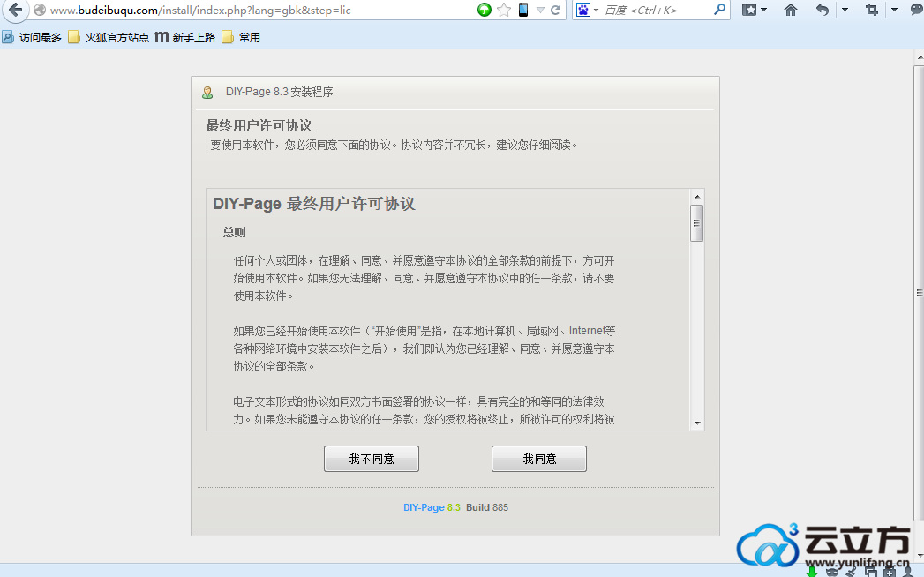Screen dimensions: 924x577
Task: Go to the home page icon
Action: click(x=791, y=10)
